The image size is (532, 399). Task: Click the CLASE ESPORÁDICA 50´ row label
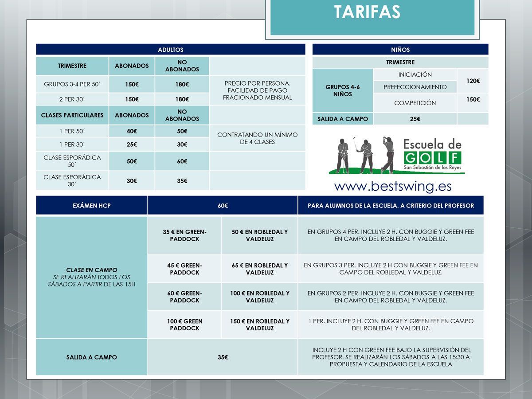pos(72,161)
